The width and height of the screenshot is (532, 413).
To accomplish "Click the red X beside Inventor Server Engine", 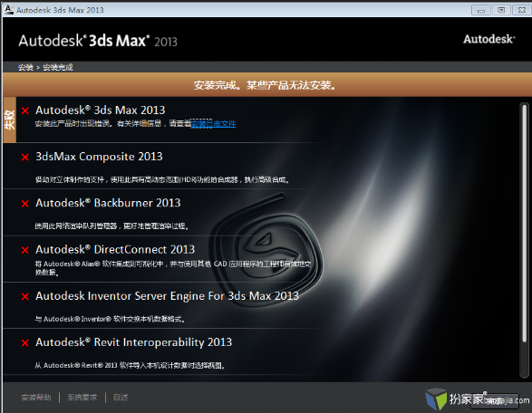I will [x=25, y=297].
